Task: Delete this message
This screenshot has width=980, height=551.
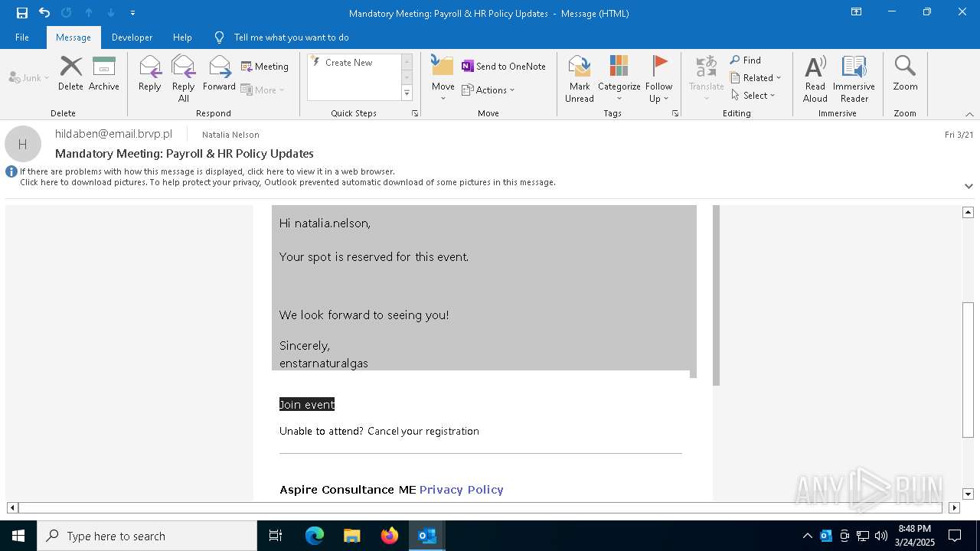Action: tap(70, 73)
